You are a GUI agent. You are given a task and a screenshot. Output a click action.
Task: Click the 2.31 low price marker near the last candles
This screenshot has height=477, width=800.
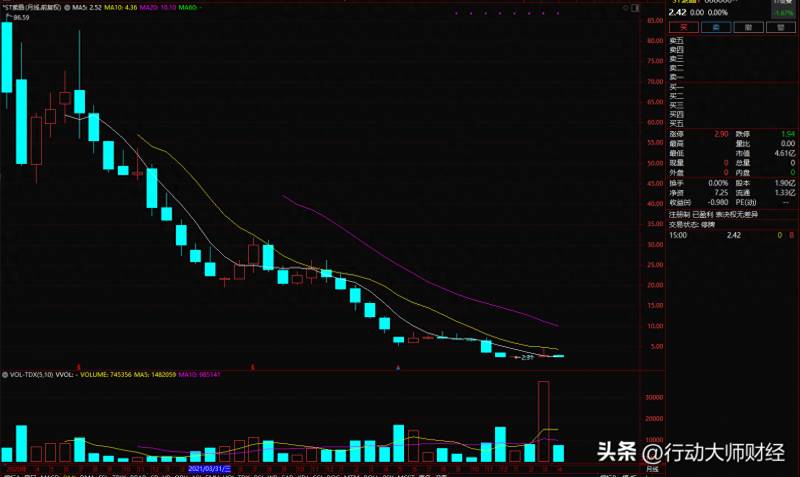pyautogui.click(x=527, y=358)
